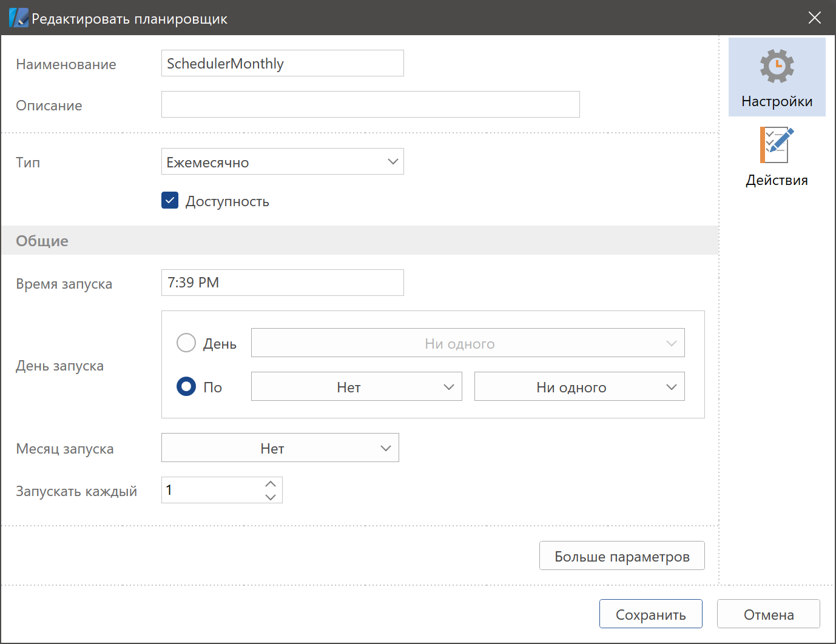This screenshot has width=836, height=644.
Task: Select the По radio button
Action: [186, 387]
